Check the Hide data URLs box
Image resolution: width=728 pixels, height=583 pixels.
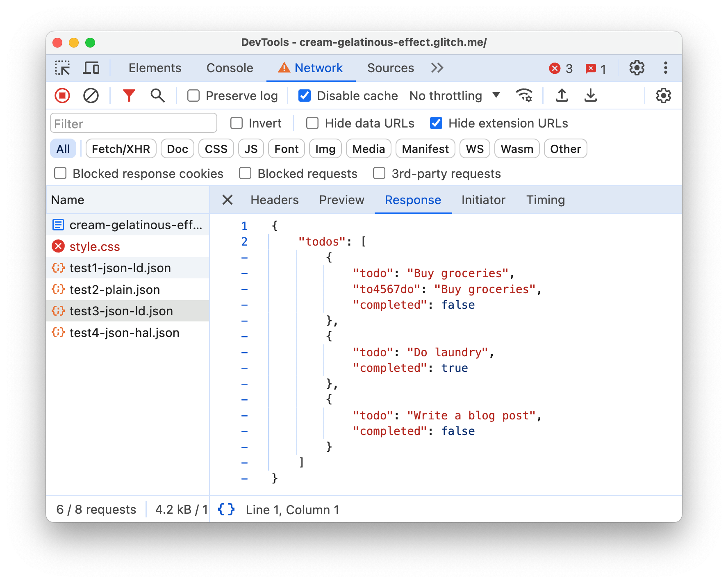pos(312,123)
